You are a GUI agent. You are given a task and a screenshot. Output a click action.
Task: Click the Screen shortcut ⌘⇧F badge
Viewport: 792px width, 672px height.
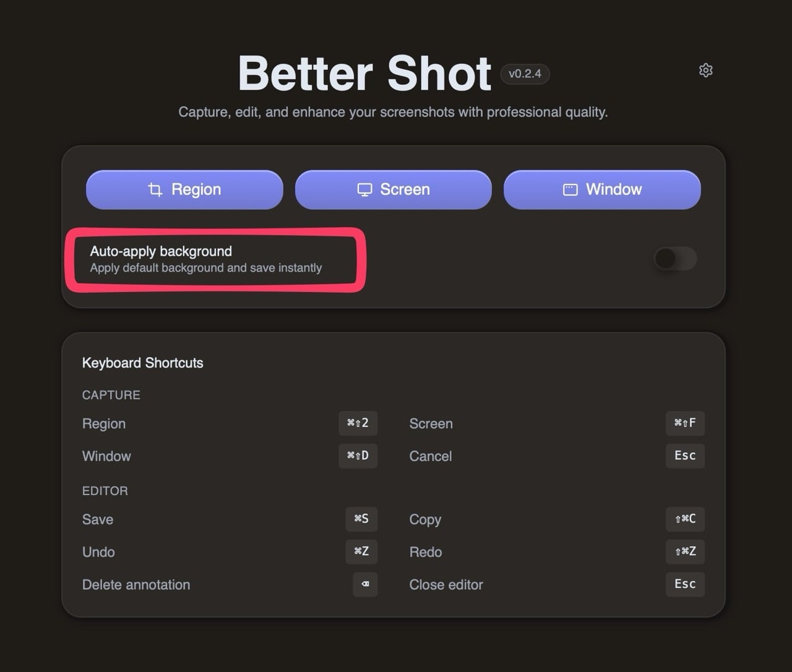[685, 423]
